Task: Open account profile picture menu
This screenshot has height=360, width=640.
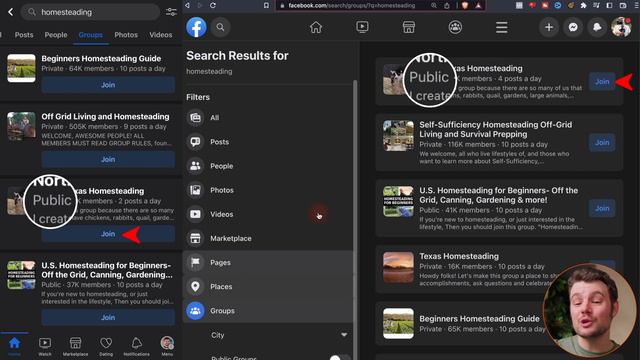Action: (621, 27)
